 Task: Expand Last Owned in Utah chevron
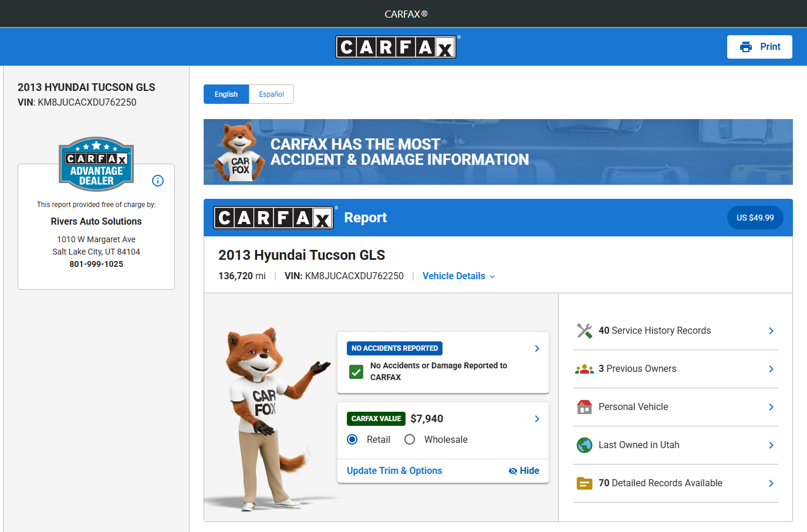point(771,445)
